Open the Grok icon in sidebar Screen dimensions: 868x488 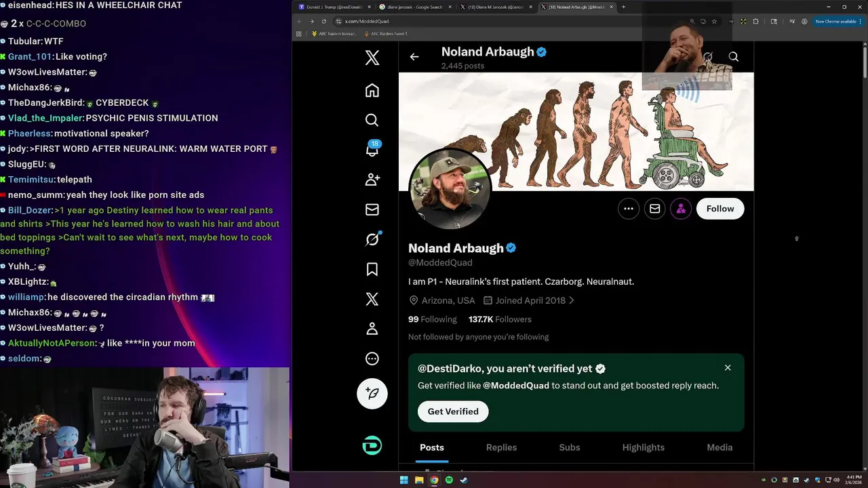coord(372,239)
